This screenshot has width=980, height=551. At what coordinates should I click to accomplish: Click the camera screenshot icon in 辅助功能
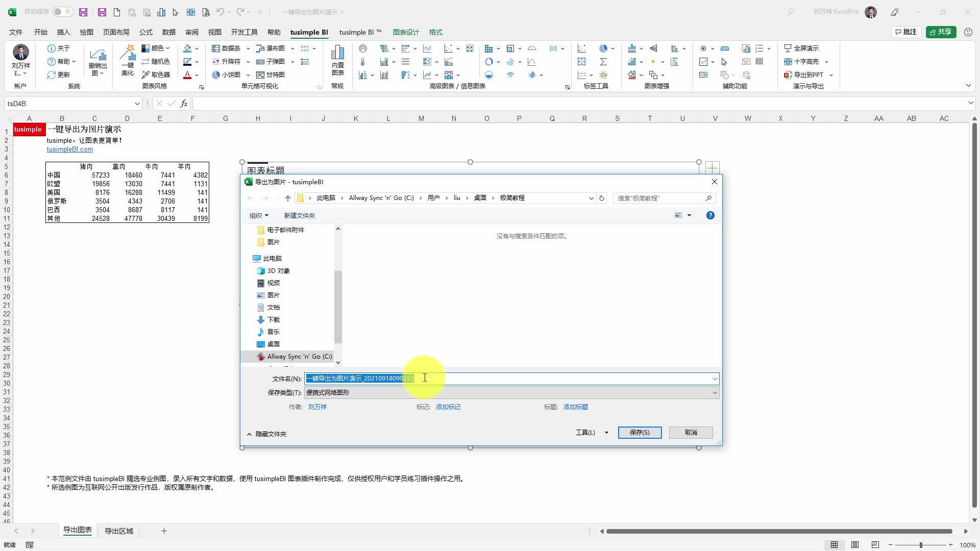(746, 62)
